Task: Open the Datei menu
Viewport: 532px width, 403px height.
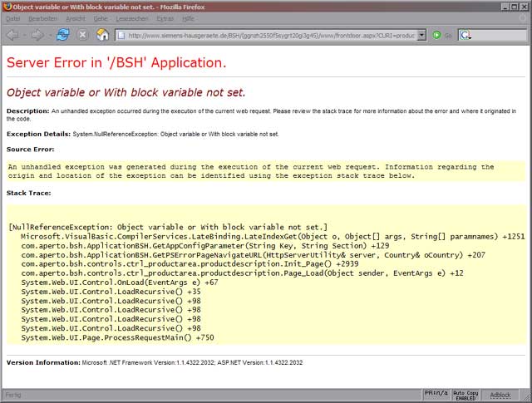Action: tap(12, 18)
